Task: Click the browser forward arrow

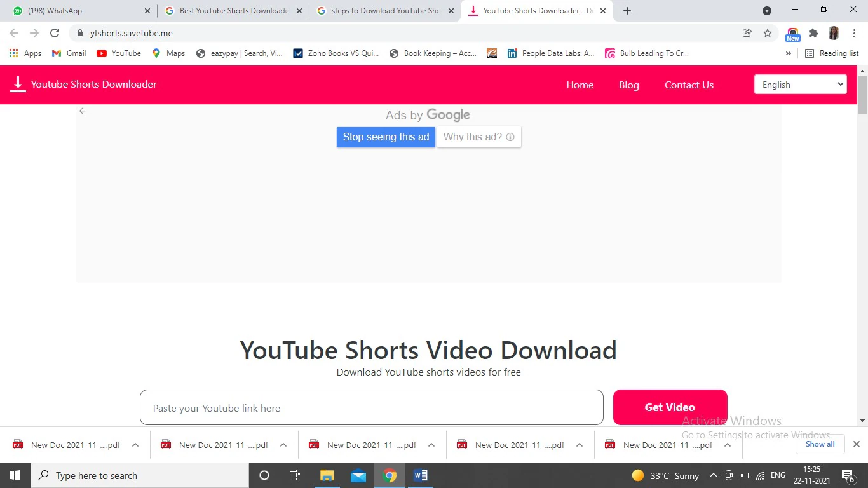Action: point(34,33)
